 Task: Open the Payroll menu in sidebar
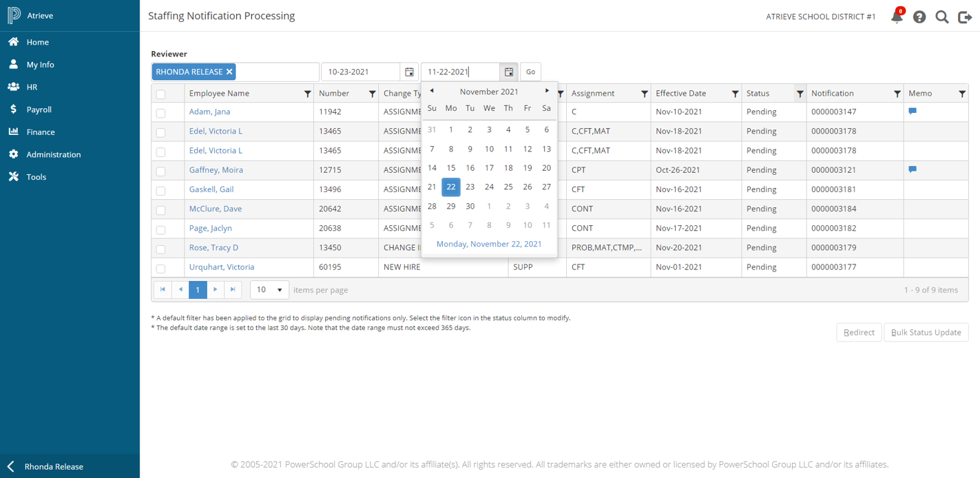point(39,110)
